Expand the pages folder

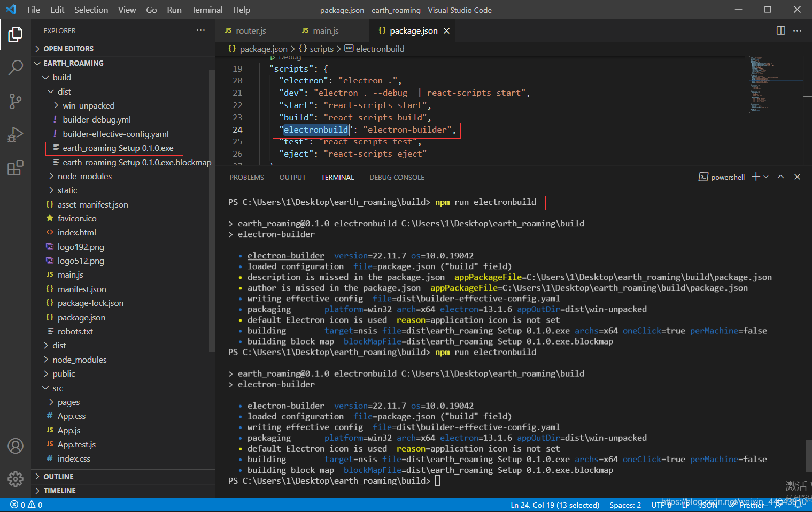point(123,402)
